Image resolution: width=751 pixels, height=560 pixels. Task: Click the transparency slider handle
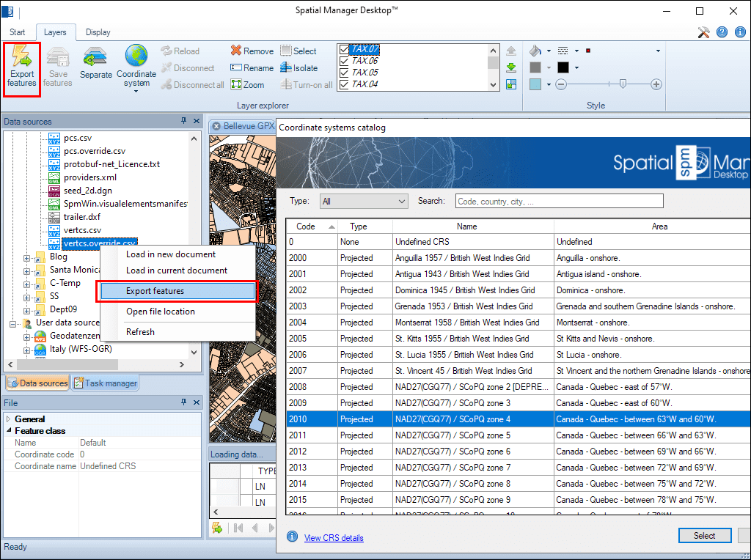(623, 84)
